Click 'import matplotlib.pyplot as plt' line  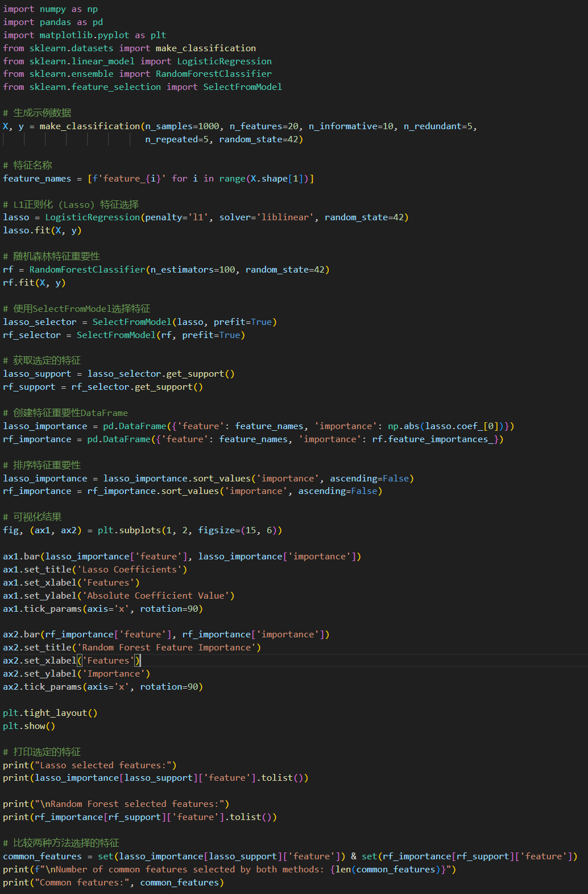point(85,35)
